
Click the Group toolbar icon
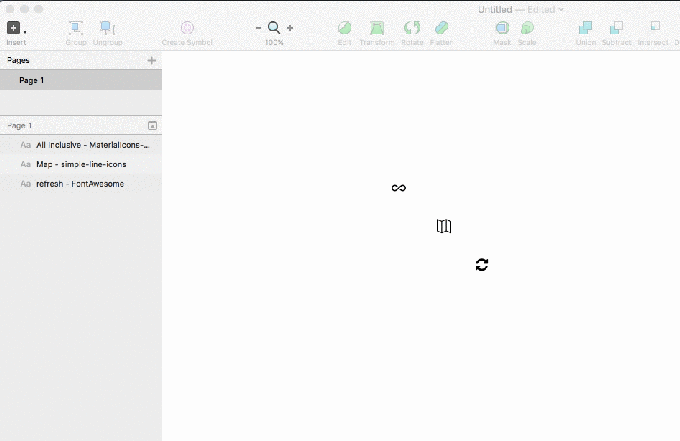click(76, 28)
